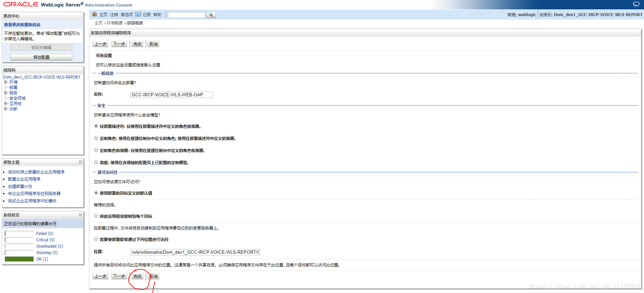The image size is (644, 293).
Task: Click Overloaded (0) status link
Action: [50, 246]
